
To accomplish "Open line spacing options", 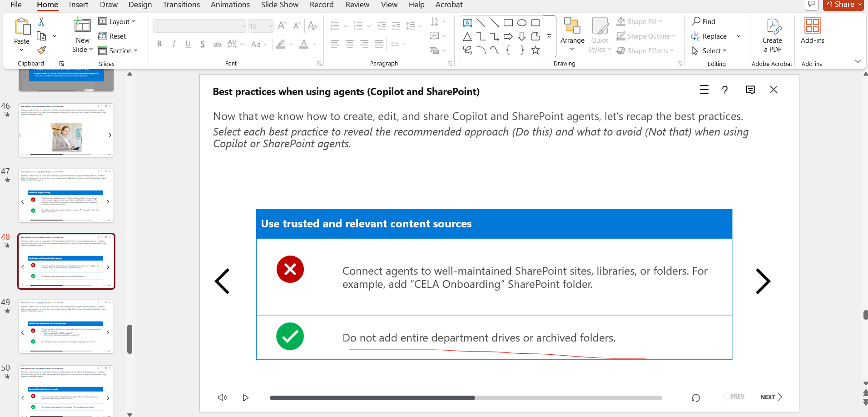I will pos(414,25).
